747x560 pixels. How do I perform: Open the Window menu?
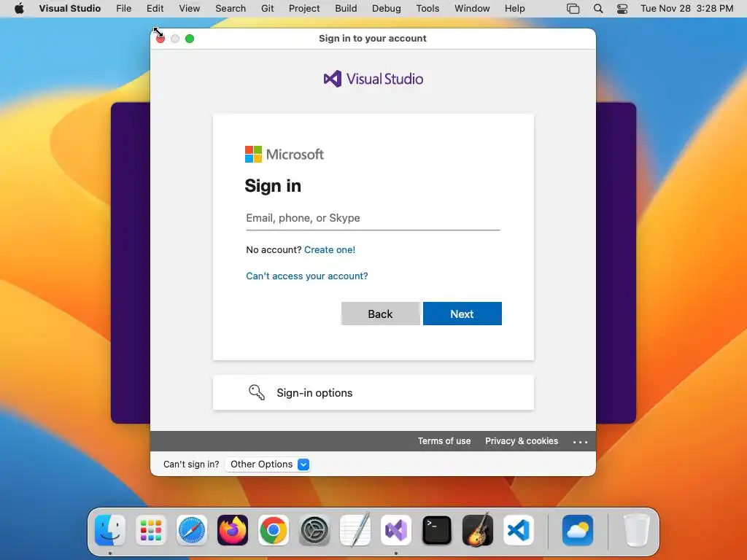[472, 8]
